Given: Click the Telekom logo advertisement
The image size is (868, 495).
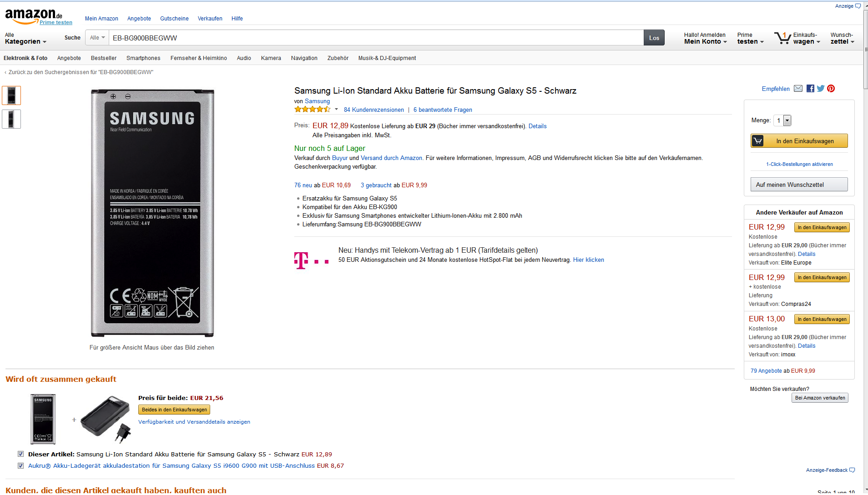Looking at the screenshot, I should (311, 260).
